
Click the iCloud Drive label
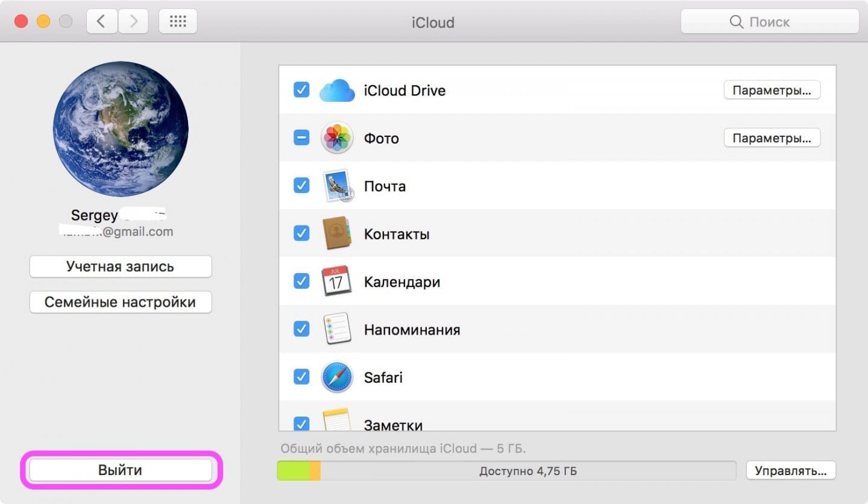[404, 90]
